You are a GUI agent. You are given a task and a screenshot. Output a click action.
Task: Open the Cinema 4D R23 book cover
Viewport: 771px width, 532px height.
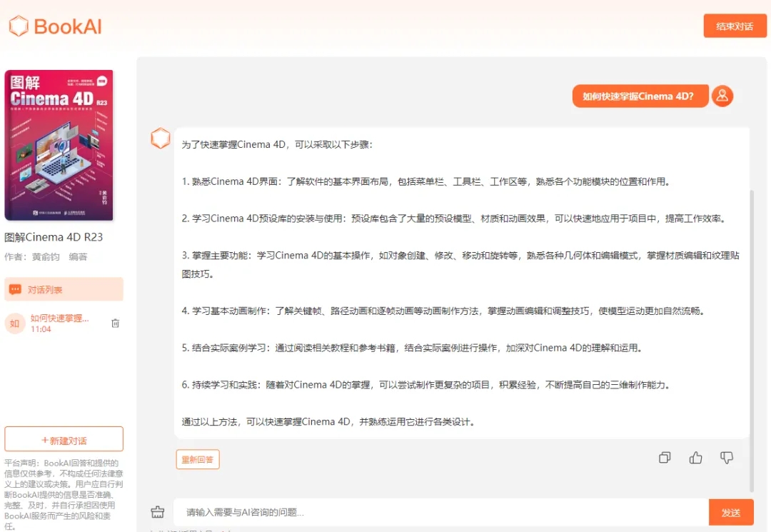pos(59,146)
